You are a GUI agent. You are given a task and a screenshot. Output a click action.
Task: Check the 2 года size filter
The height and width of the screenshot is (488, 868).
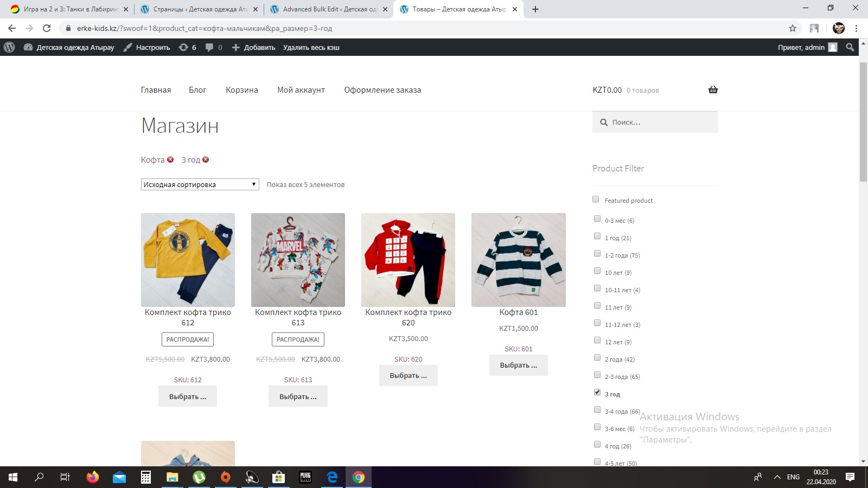pos(597,357)
